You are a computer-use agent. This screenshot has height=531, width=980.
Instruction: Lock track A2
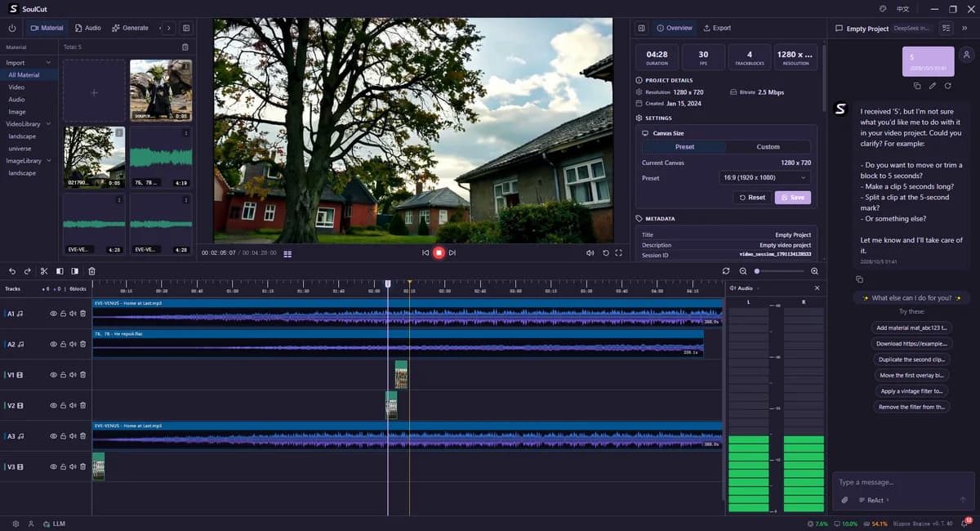coord(64,344)
